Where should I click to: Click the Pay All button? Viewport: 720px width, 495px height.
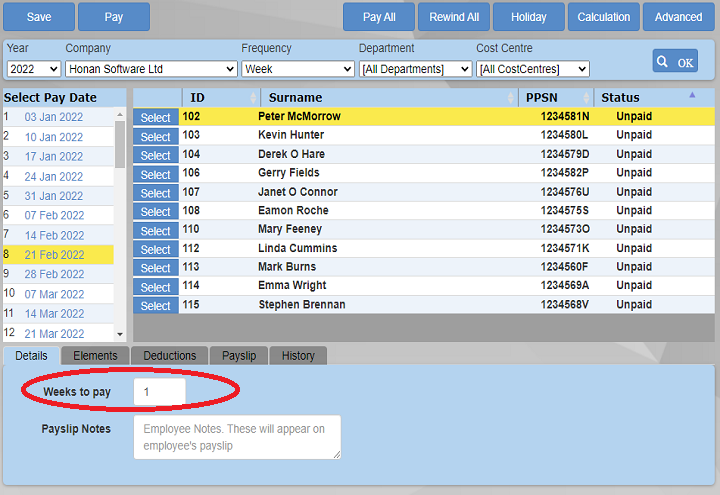point(379,17)
